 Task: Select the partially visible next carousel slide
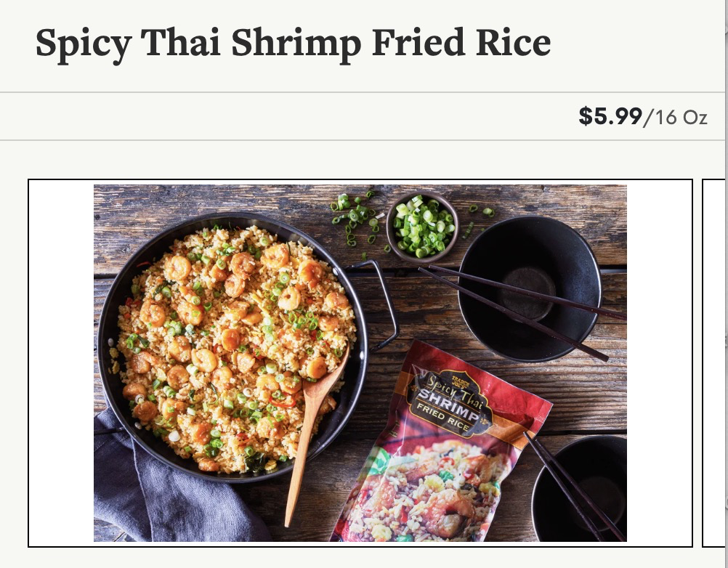coord(714,363)
